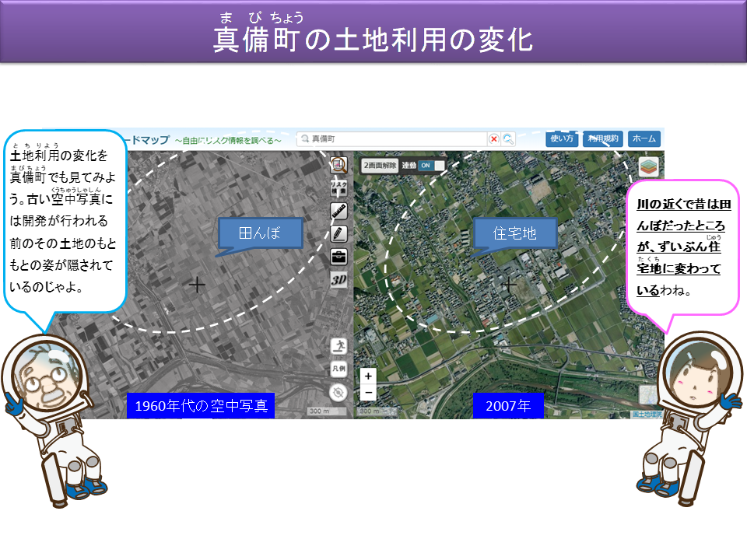Viewport: 747px width, 560px height.
Task: Show the 凡例 legend
Action: tap(338, 369)
